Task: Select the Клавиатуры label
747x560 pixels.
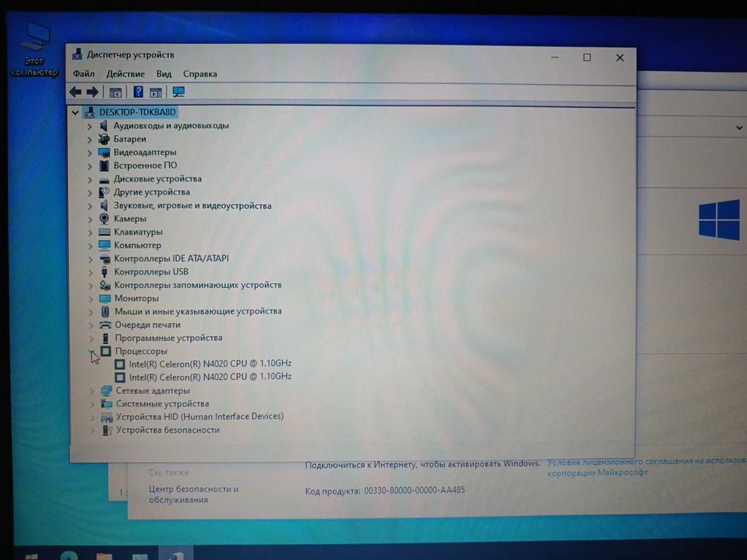Action: point(139,232)
